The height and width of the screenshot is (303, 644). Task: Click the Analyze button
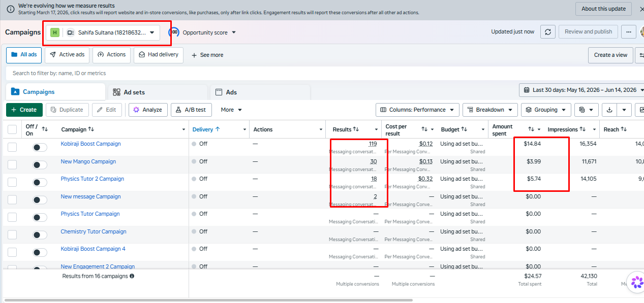click(148, 110)
